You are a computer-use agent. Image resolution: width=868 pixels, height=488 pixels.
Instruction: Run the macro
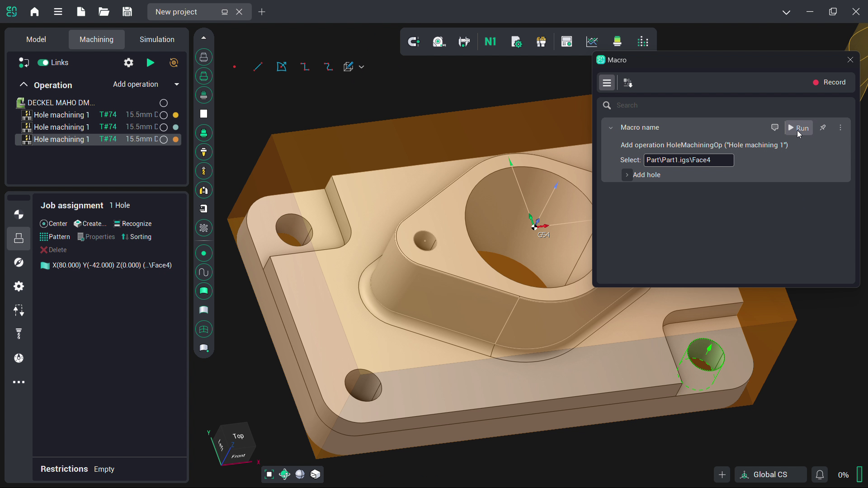(x=798, y=128)
